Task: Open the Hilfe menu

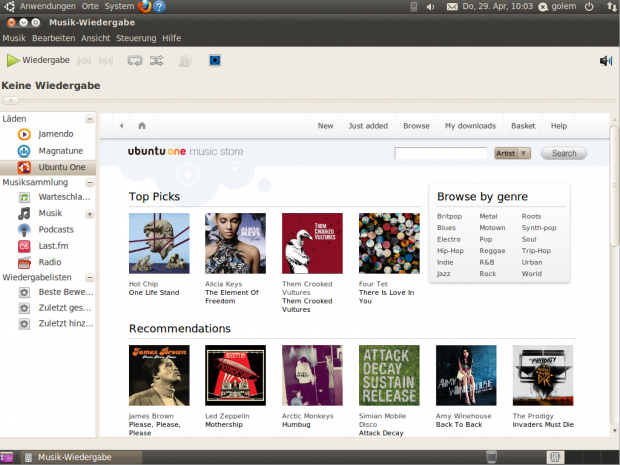Action: [x=172, y=38]
